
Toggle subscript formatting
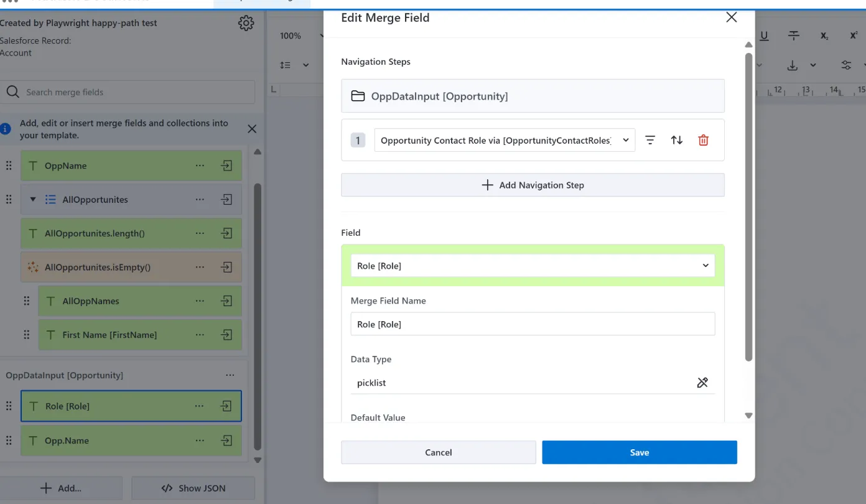point(824,36)
